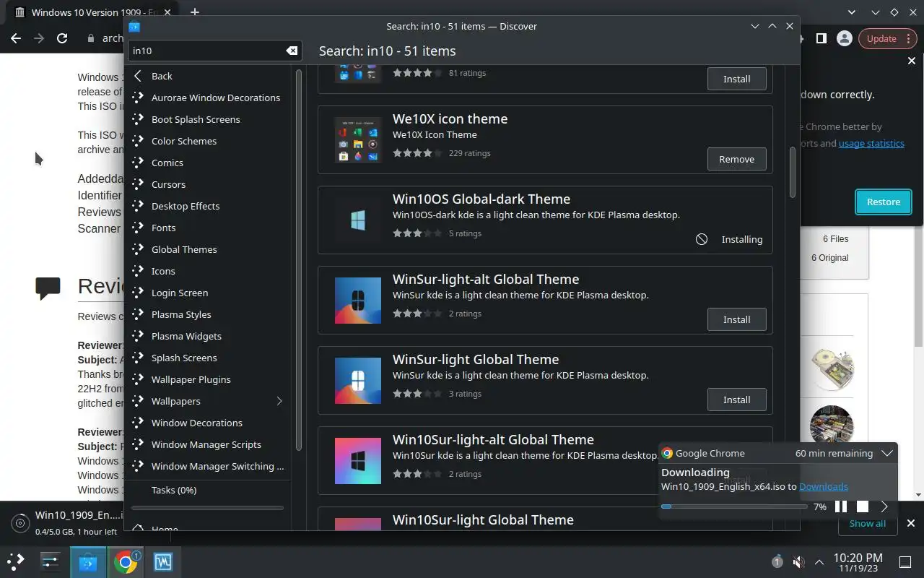Open the Cursors category
This screenshot has height=578, width=924.
208,184
